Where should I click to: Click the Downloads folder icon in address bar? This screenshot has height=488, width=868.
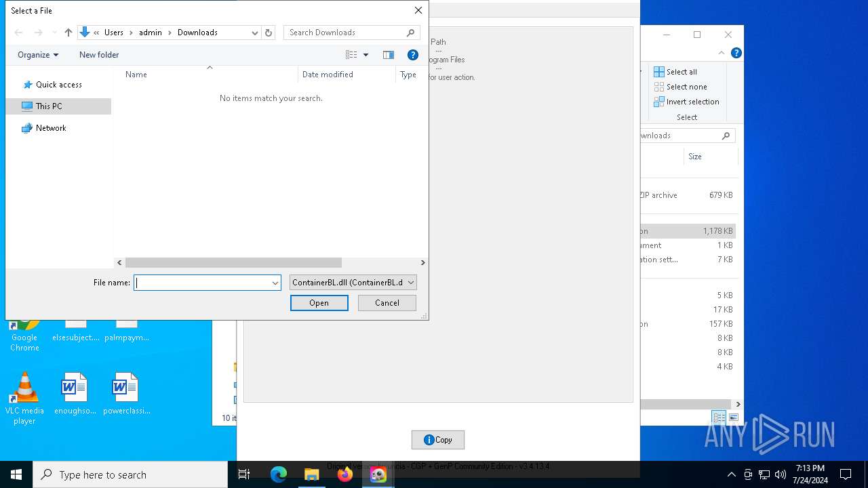85,33
